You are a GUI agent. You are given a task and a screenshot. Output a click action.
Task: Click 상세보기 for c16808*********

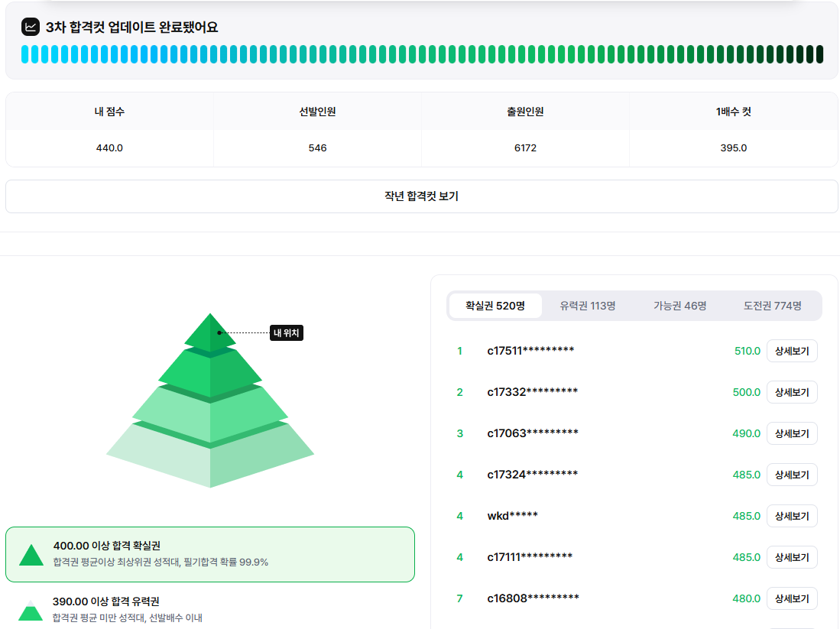point(792,598)
